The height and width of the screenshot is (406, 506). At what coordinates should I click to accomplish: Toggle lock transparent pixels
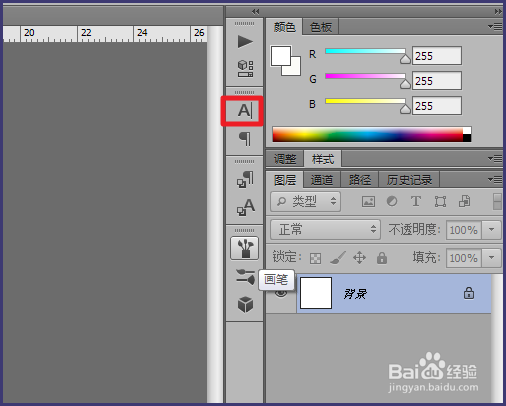315,258
